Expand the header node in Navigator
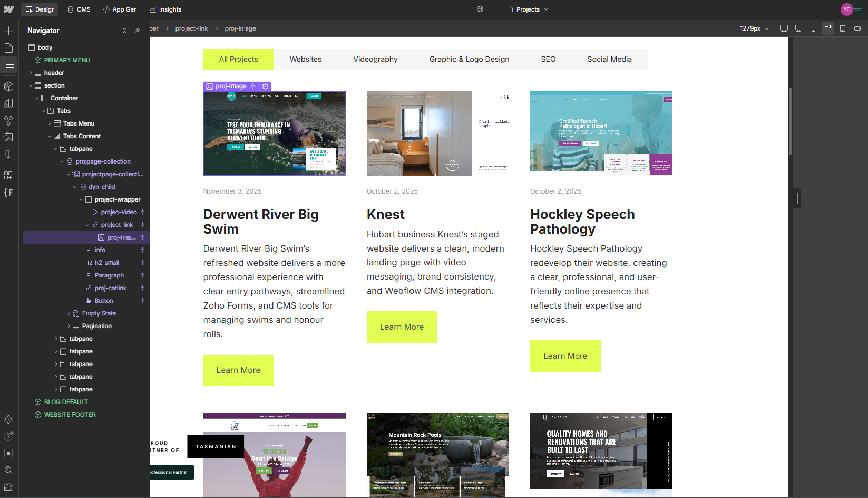The height and width of the screenshot is (498, 868). point(31,73)
